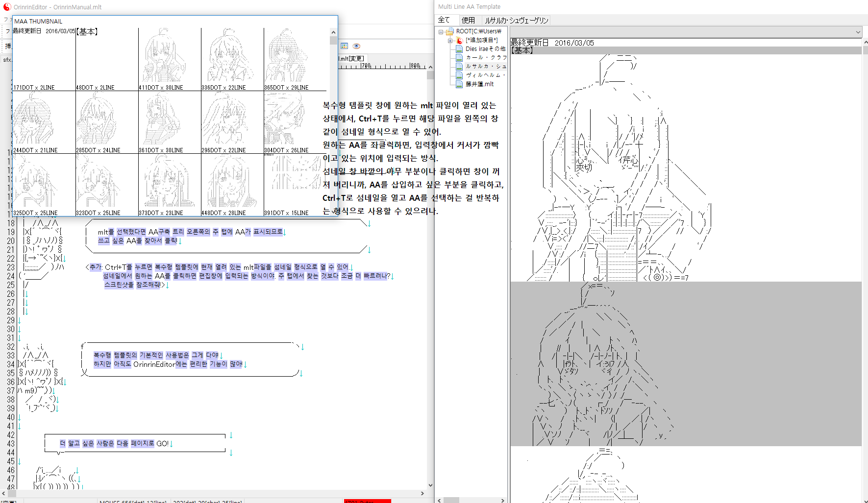The height and width of the screenshot is (503, 868).
Task: Switch to the 使用 tab
Action: (468, 20)
